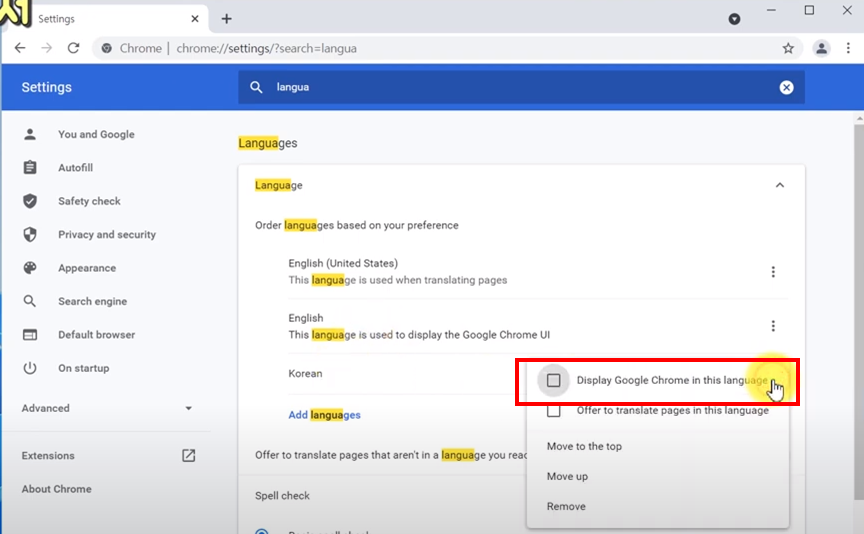864x534 pixels.
Task: Expand the Advanced section in sidebar
Action: pyautogui.click(x=107, y=408)
